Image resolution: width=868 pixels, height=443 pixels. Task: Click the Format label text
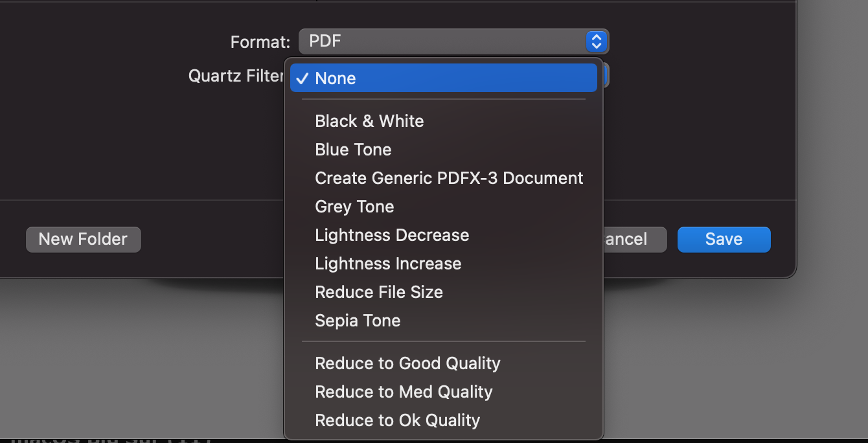point(260,42)
